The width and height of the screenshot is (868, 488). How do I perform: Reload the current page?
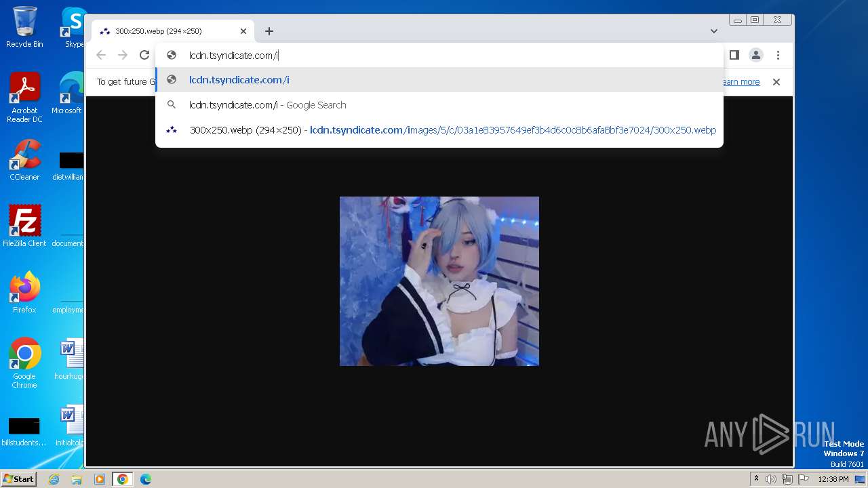[144, 55]
